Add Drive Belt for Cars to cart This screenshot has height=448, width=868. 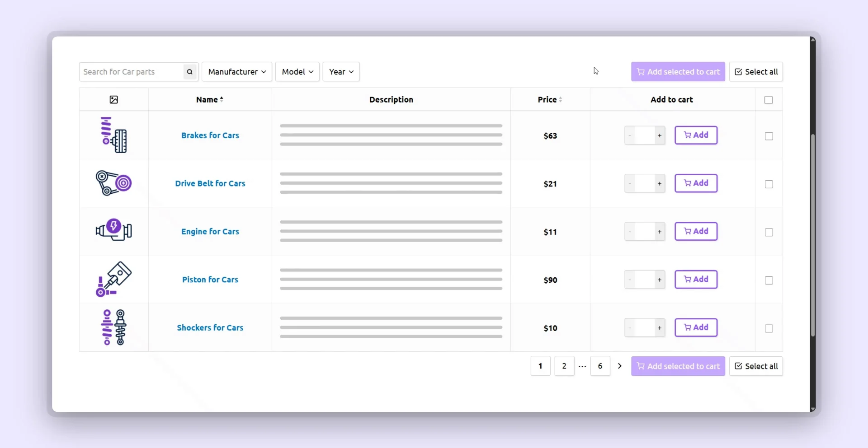696,183
